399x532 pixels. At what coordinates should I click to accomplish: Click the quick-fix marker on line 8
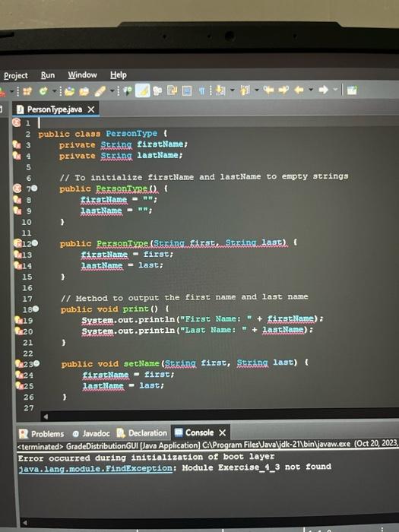(17, 199)
